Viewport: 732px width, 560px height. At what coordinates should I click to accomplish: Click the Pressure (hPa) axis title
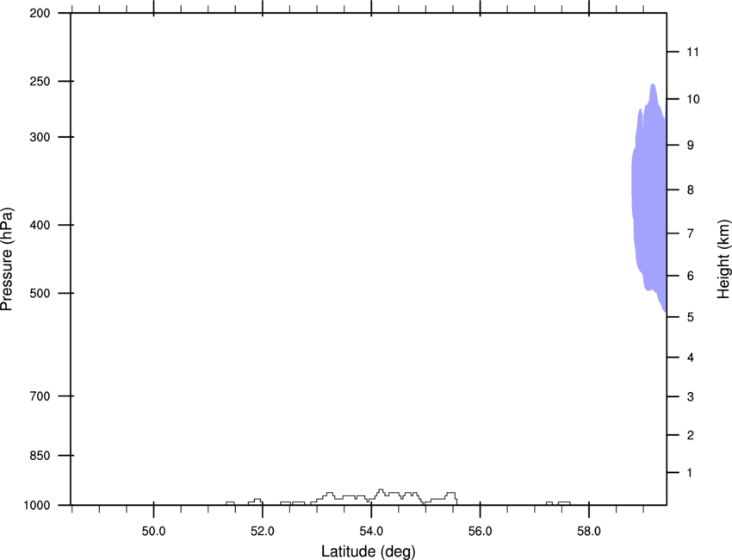[7, 259]
